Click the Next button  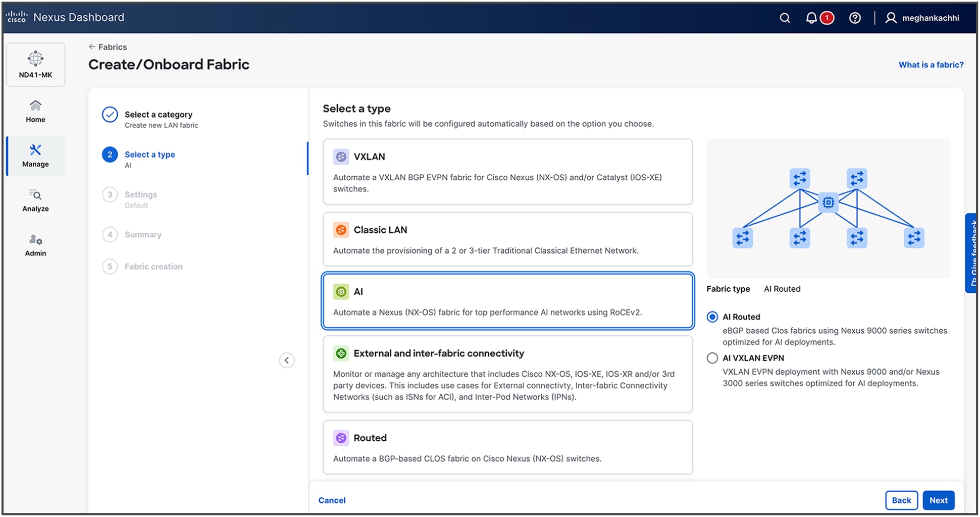click(x=938, y=500)
